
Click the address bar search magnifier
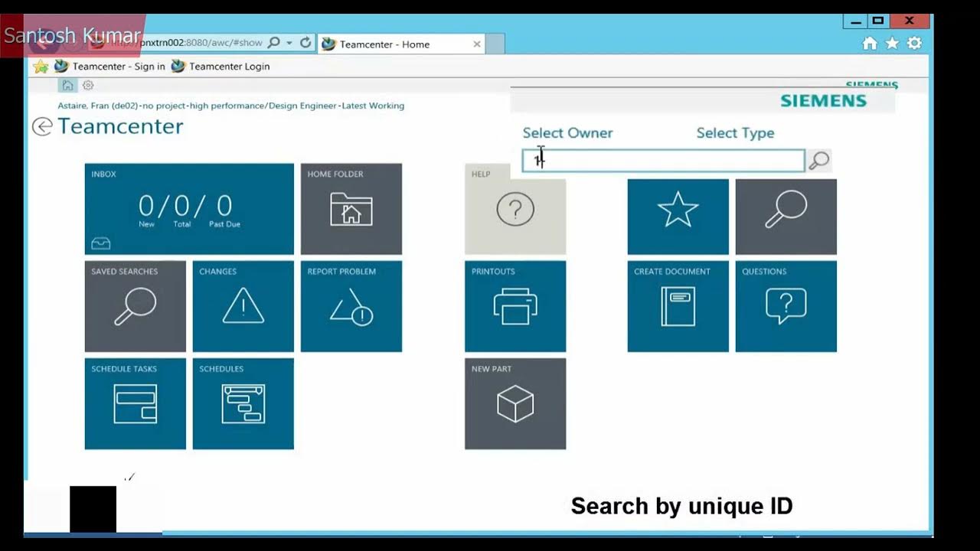coord(274,43)
